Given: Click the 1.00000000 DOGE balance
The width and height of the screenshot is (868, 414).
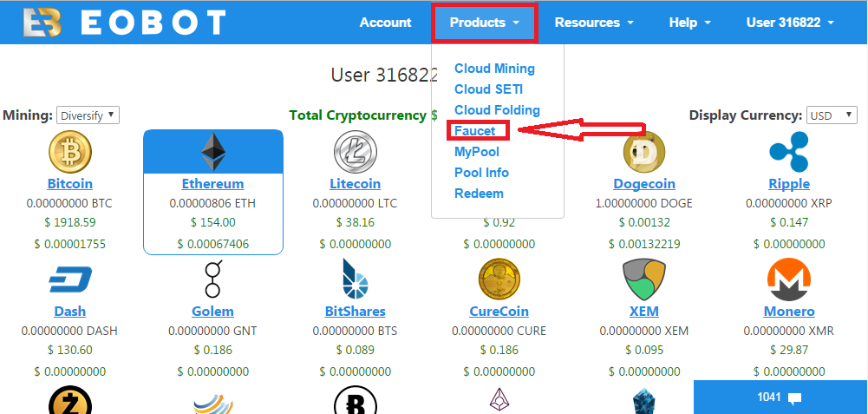Looking at the screenshot, I should 643,203.
